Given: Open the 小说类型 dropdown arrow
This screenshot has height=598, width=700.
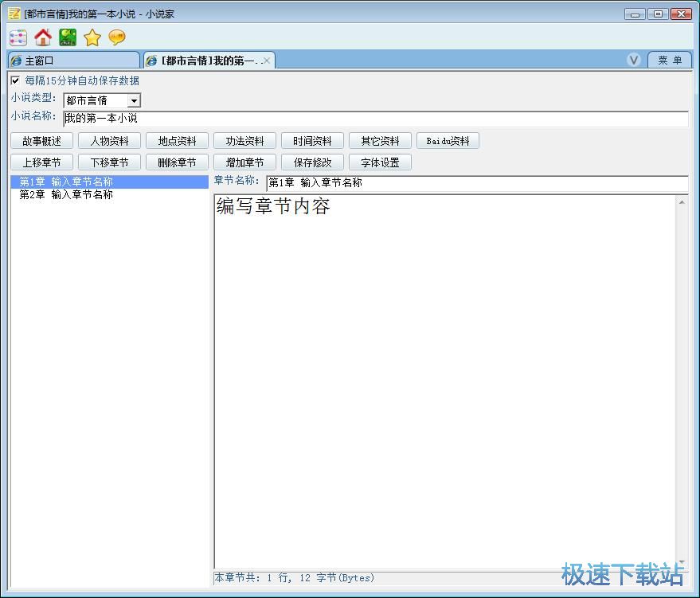Looking at the screenshot, I should (134, 101).
